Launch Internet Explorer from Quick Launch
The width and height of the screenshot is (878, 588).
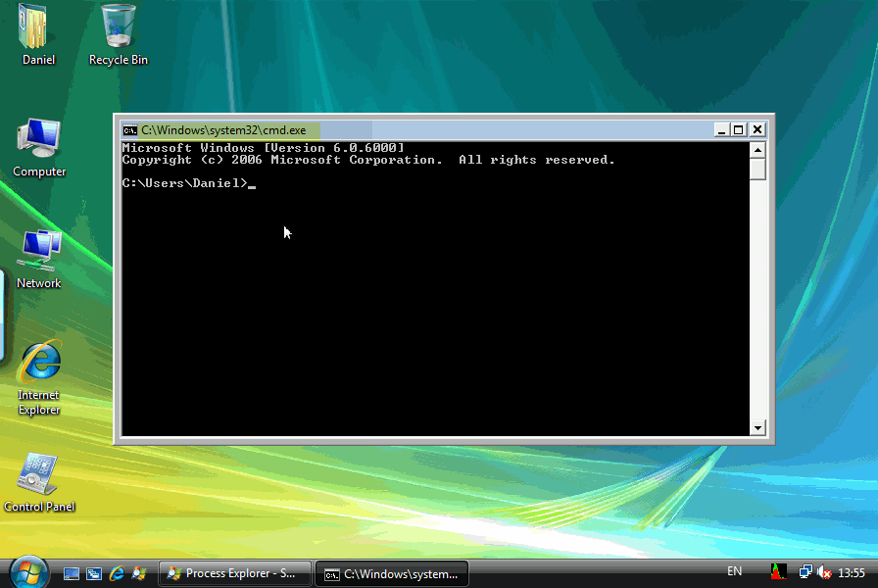(117, 572)
